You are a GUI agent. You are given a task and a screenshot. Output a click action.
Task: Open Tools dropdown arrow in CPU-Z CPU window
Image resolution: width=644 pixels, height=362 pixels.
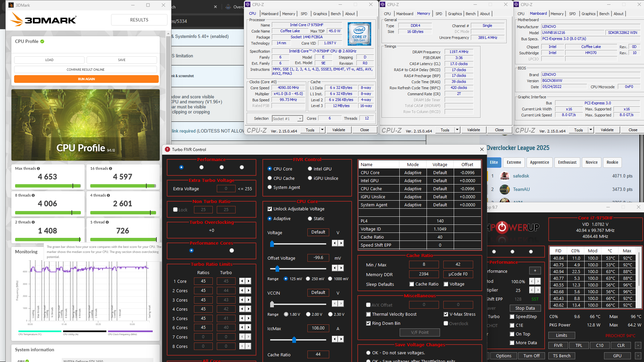[322, 130]
